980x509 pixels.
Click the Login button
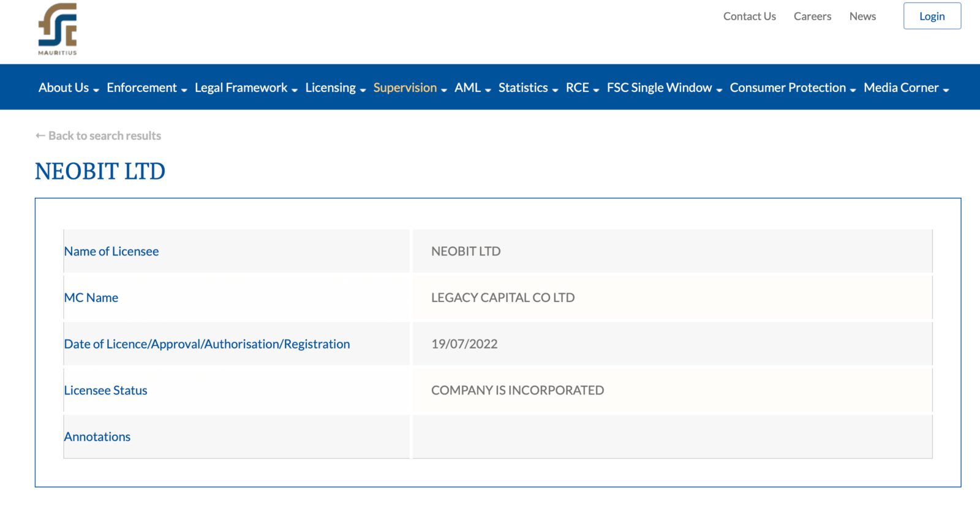click(932, 16)
